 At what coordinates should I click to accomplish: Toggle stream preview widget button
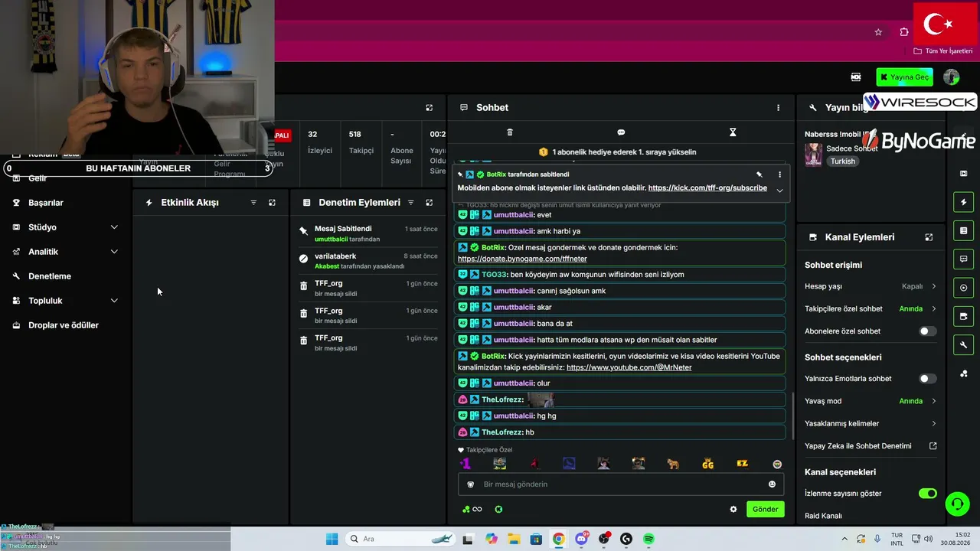click(964, 288)
